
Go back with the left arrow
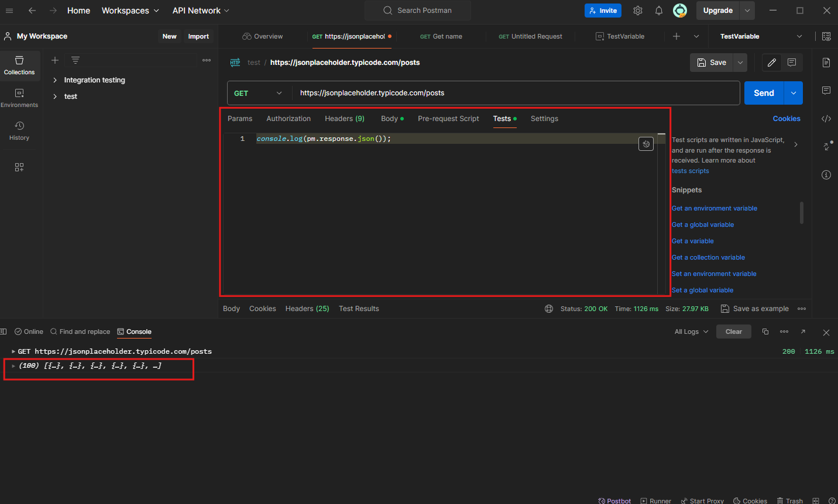click(x=32, y=11)
